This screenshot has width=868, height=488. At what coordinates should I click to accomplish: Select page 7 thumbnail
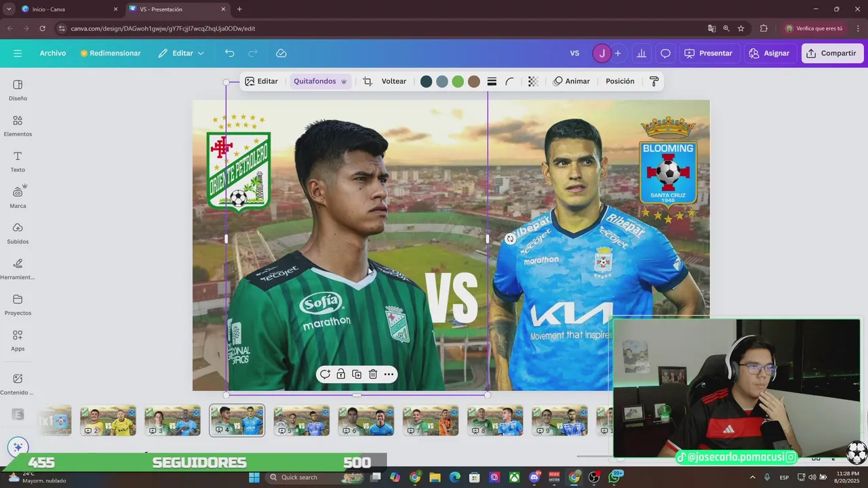pyautogui.click(x=431, y=421)
